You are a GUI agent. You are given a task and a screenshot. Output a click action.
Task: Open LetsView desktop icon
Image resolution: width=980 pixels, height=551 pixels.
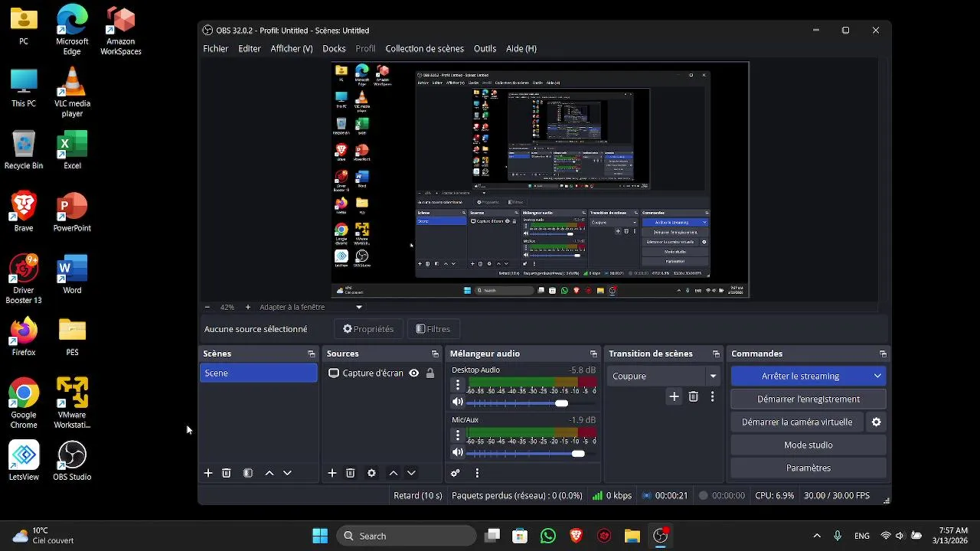coord(24,461)
